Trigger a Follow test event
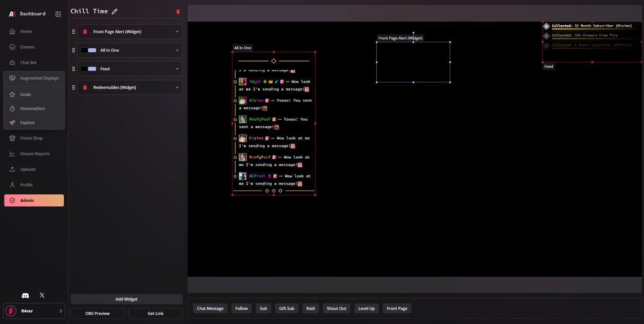The height and width of the screenshot is (324, 644). pos(241,308)
